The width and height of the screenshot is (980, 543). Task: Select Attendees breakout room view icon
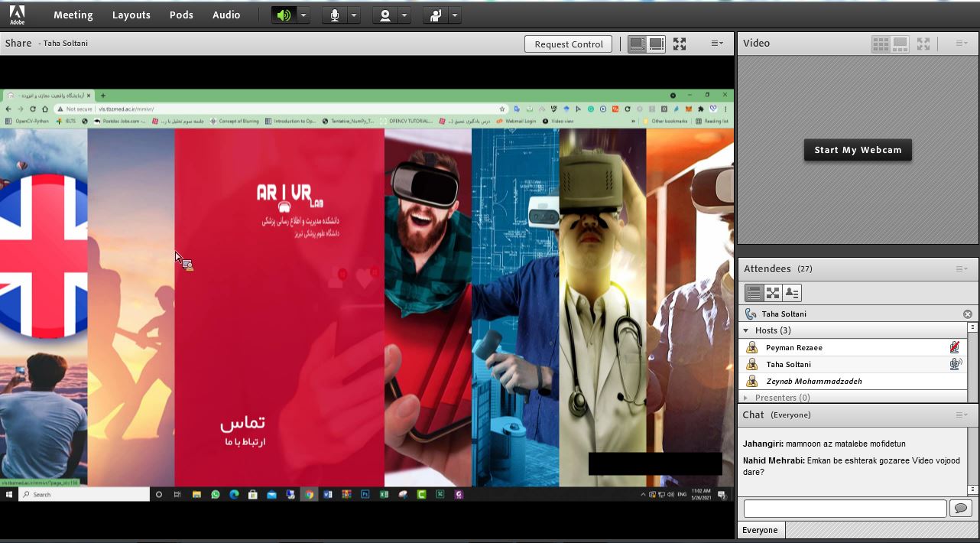click(773, 293)
